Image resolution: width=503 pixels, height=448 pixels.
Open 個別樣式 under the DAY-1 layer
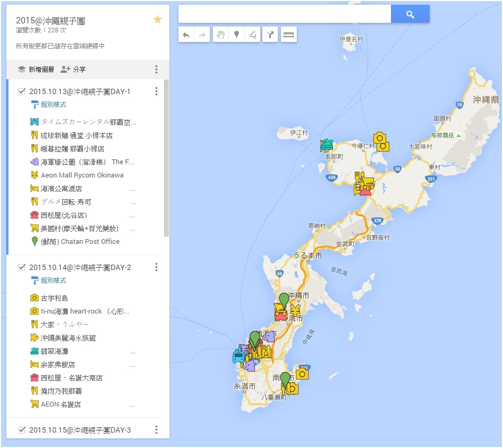(x=53, y=105)
